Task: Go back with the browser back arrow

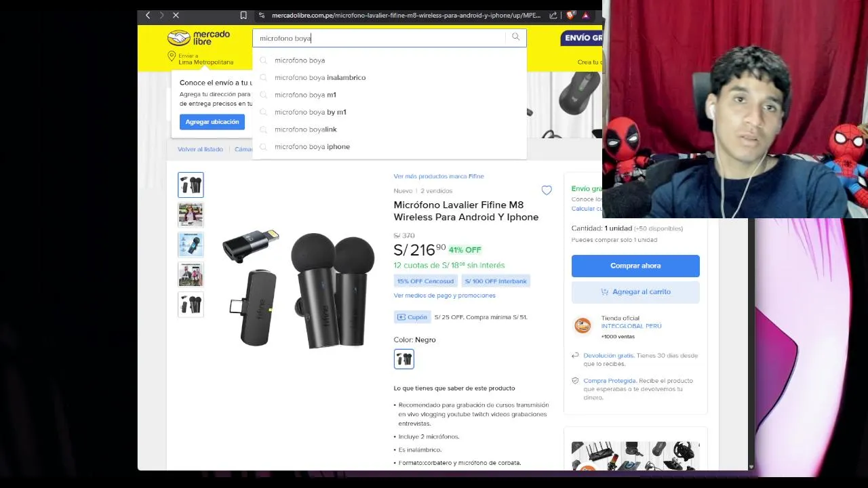Action: point(148,15)
